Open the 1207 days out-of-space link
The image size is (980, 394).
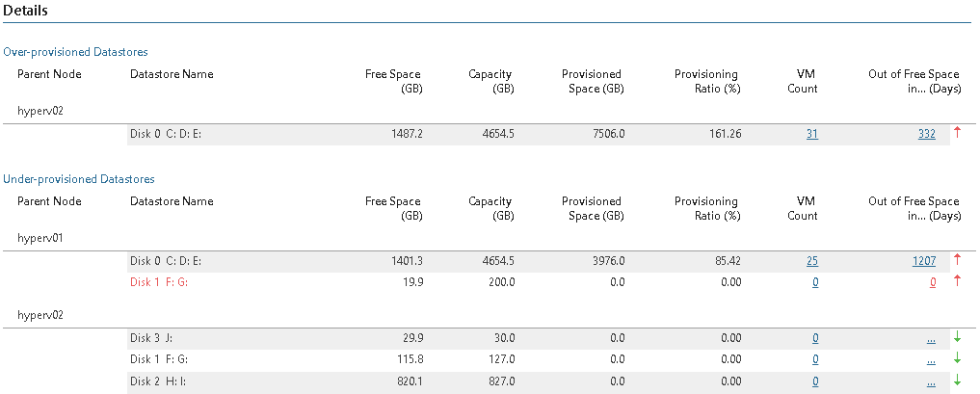click(x=923, y=260)
